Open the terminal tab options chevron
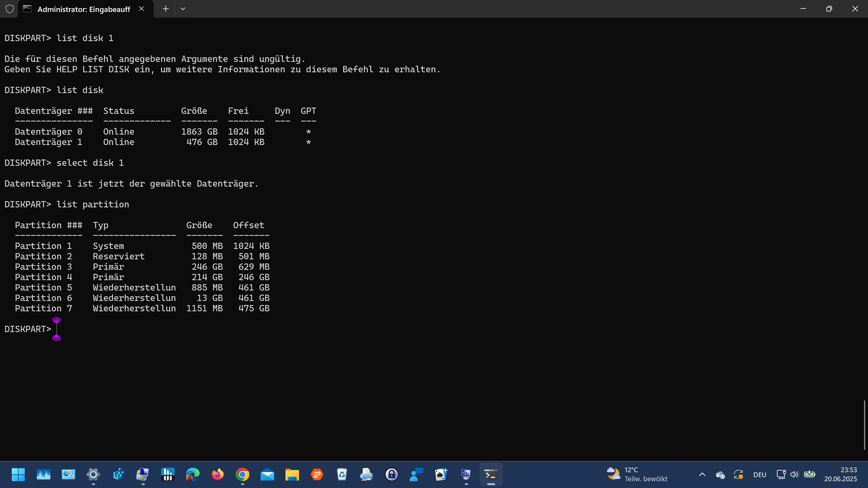 (183, 9)
